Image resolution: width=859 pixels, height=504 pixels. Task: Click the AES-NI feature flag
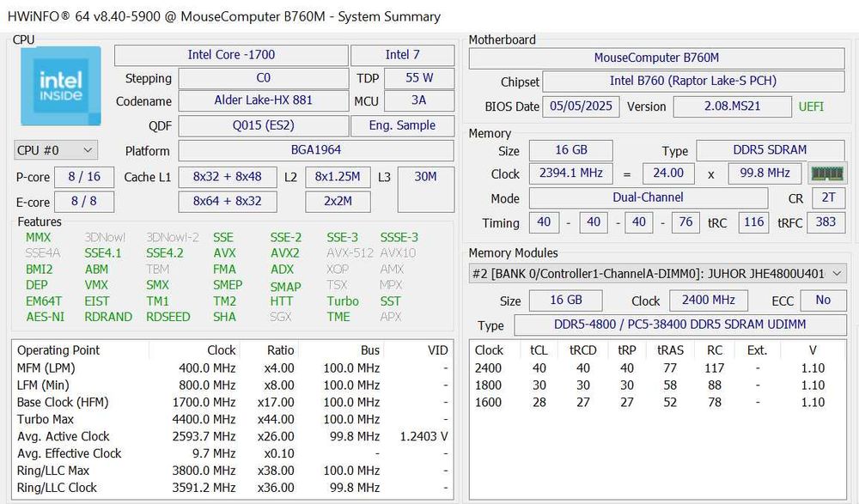click(45, 317)
